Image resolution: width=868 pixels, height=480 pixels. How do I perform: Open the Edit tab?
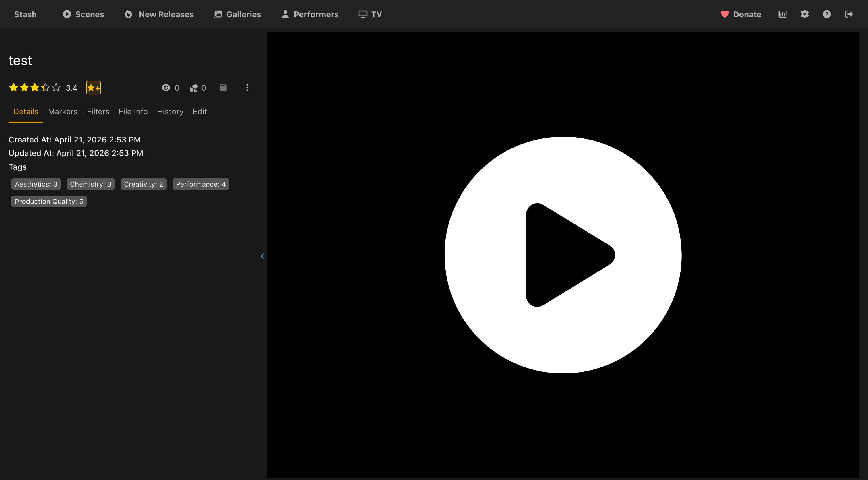pos(200,112)
